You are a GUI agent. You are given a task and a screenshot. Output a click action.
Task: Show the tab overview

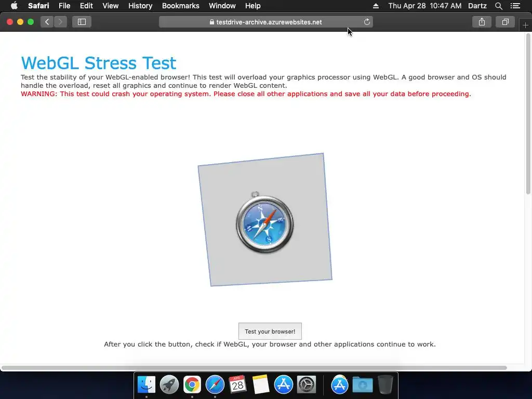coord(505,22)
